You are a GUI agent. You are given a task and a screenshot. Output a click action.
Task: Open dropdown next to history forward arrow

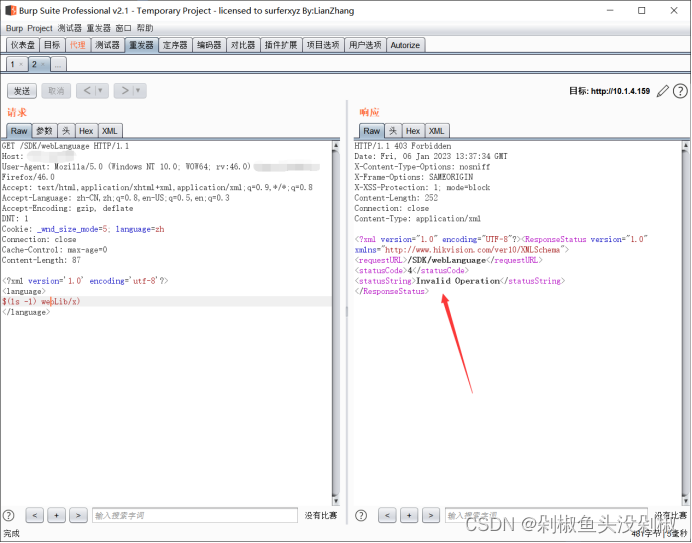coord(139,90)
